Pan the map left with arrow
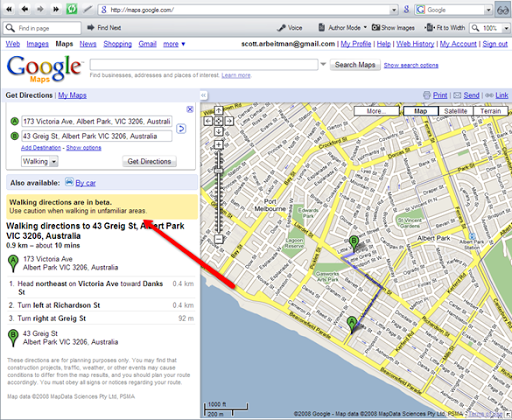Viewport: 512px width, 420px height. point(208,121)
